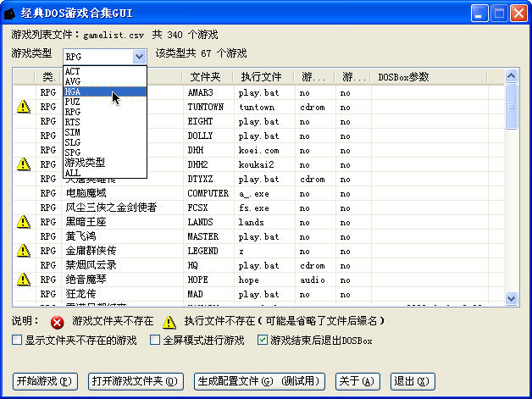Screen dimensions: 532x399
Task: Click warning icon in LANDS row
Action: pyautogui.click(x=24, y=222)
